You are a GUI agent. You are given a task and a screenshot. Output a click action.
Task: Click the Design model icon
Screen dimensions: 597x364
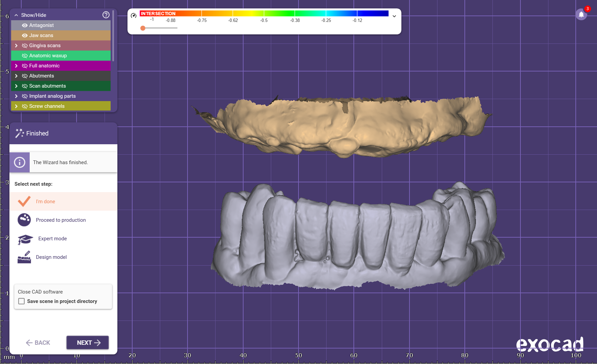click(24, 257)
